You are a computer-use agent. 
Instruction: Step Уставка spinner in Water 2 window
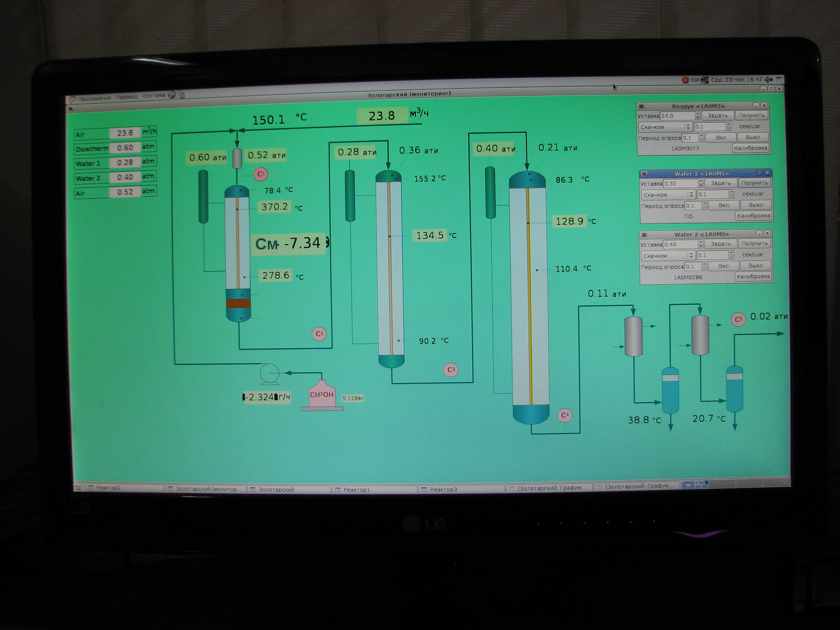[x=701, y=244]
